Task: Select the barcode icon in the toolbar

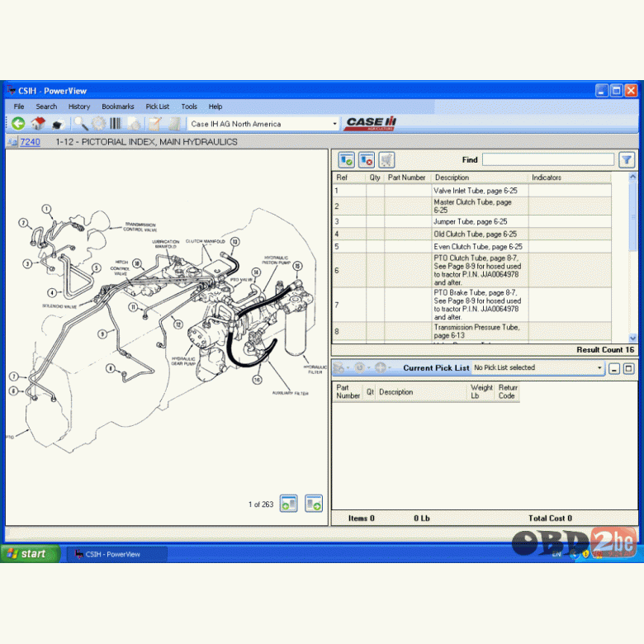Action: click(x=116, y=123)
